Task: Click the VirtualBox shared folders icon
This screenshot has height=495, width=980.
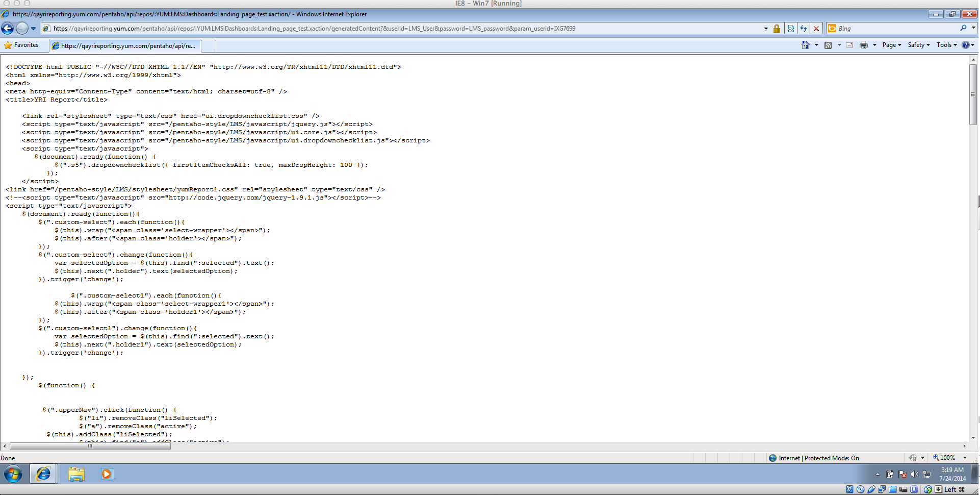Action: point(893,489)
